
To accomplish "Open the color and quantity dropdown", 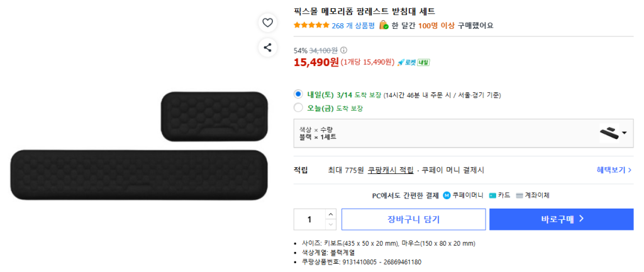I will point(625,133).
